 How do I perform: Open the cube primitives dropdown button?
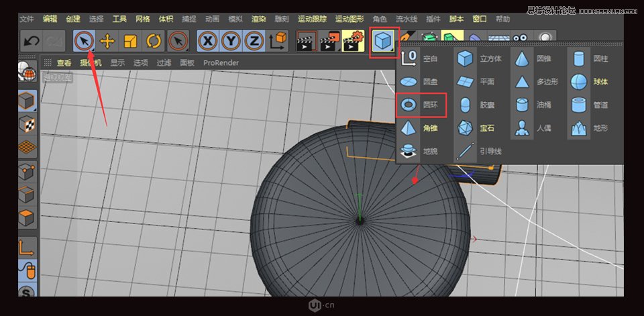384,42
